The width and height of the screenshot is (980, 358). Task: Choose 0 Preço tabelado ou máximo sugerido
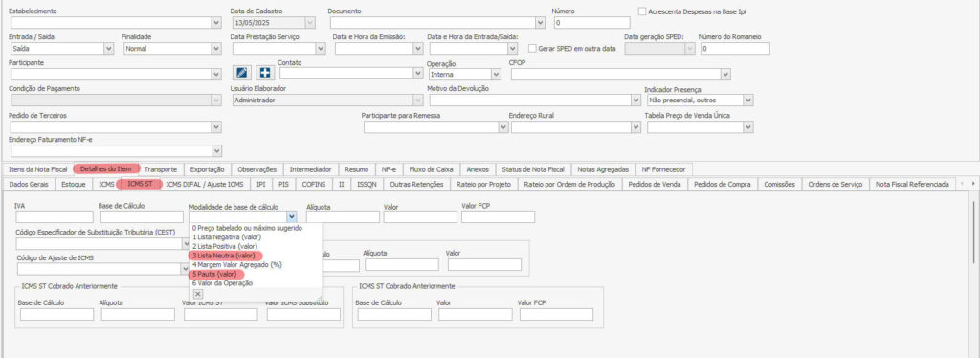[x=256, y=228]
